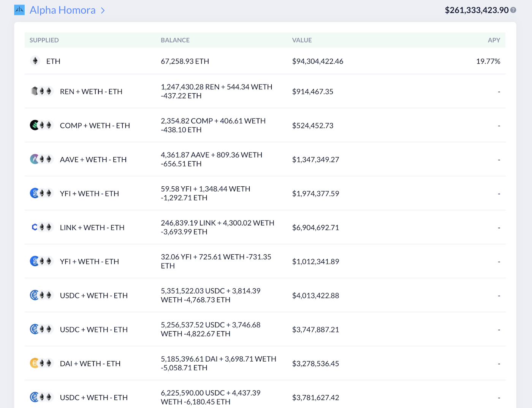Select the $524,452.73 value
532x408 pixels.
pos(313,125)
